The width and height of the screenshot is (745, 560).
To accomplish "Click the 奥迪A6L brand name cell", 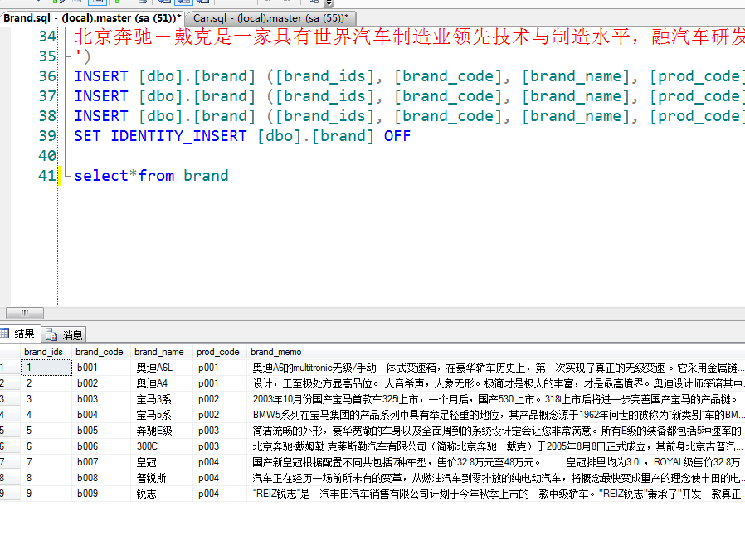I will point(162,368).
